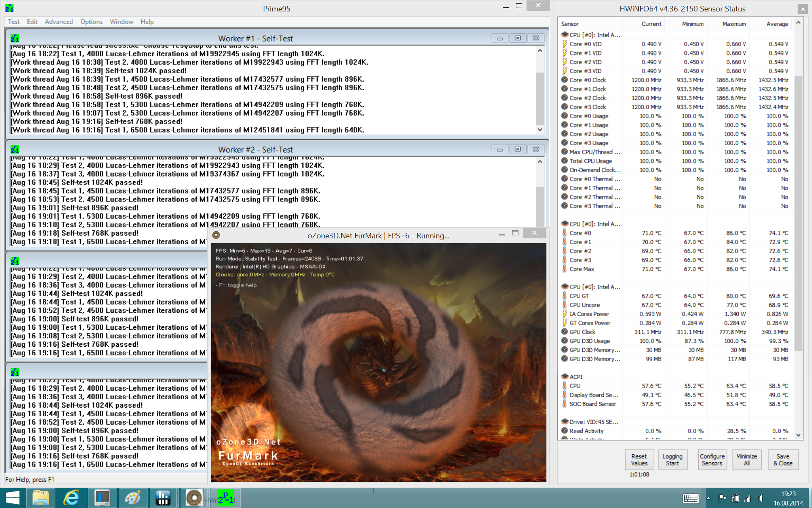This screenshot has height=508, width=812.
Task: Click the Worker #1 window Prime95 icon
Action: click(x=15, y=39)
